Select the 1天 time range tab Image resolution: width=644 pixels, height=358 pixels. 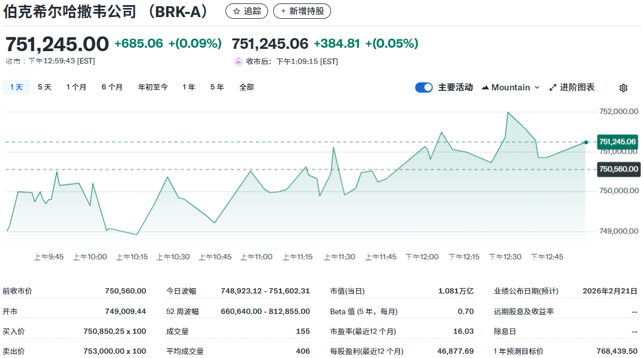tap(16, 87)
